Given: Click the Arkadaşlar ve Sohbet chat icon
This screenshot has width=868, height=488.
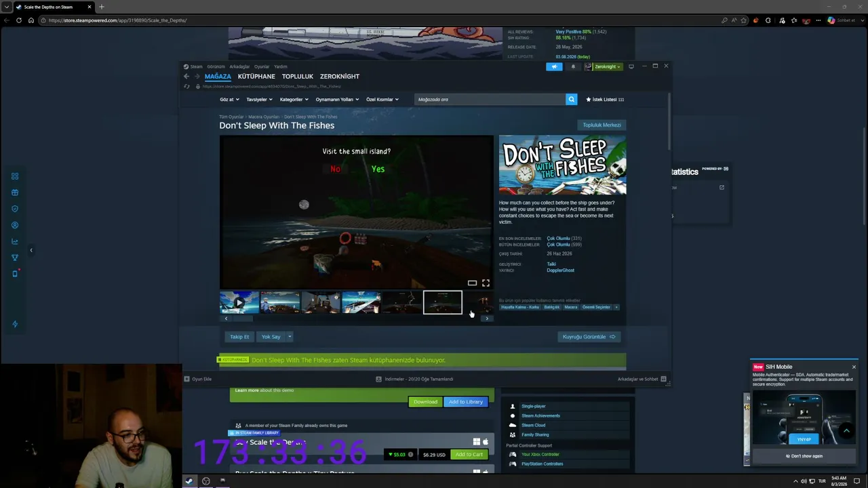Looking at the screenshot, I should tap(663, 379).
